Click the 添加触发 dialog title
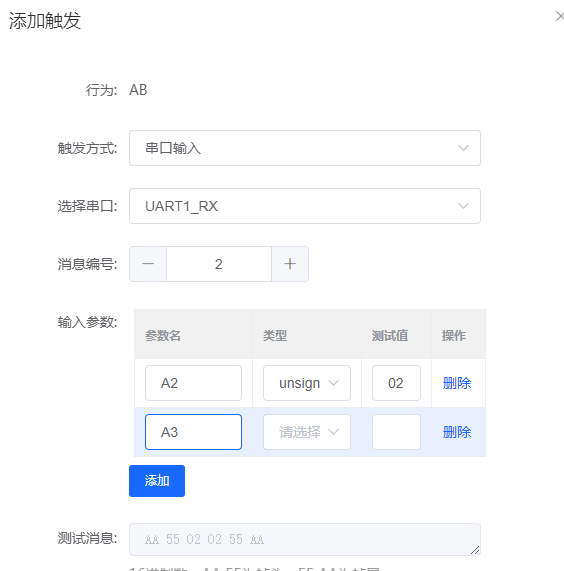Image resolution: width=564 pixels, height=571 pixels. pos(45,20)
